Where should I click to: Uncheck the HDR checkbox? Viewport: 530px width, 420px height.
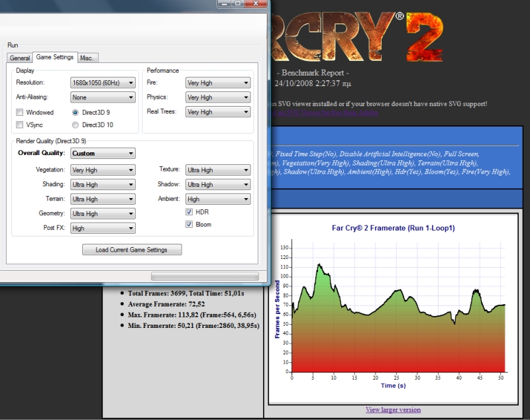(189, 212)
